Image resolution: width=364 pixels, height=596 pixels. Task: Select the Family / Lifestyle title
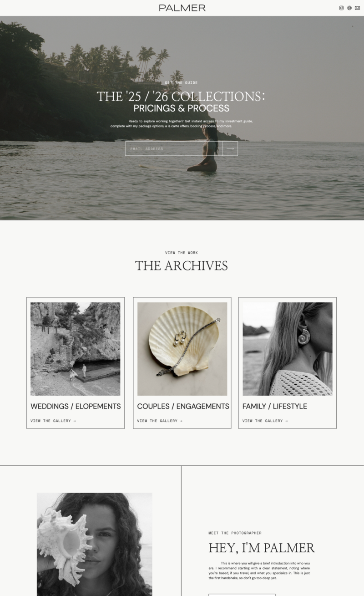coord(275,406)
